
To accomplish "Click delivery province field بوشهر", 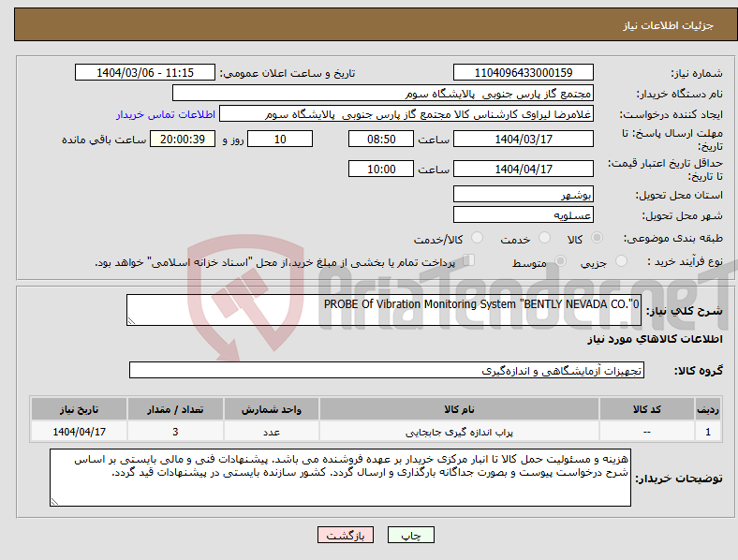I will (524, 194).
